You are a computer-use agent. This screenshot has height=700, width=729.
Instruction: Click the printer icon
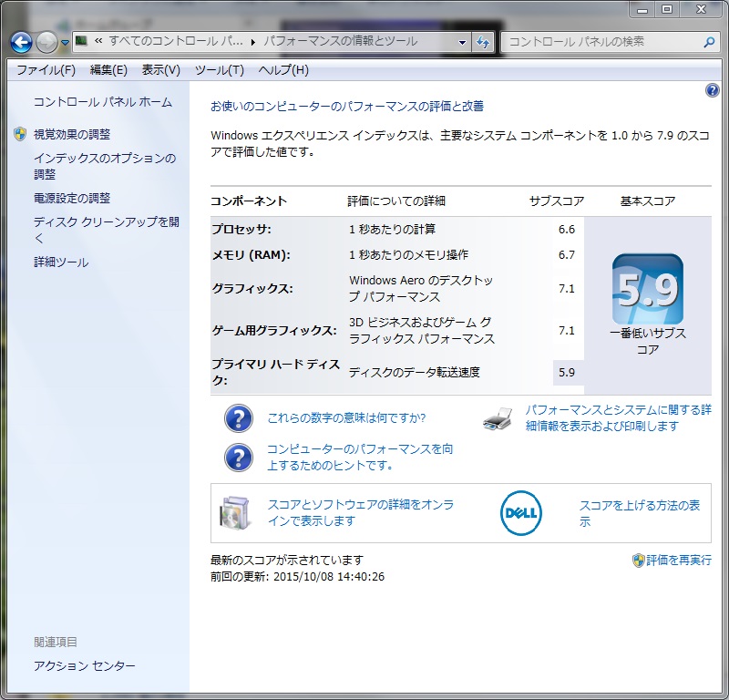pos(498,418)
